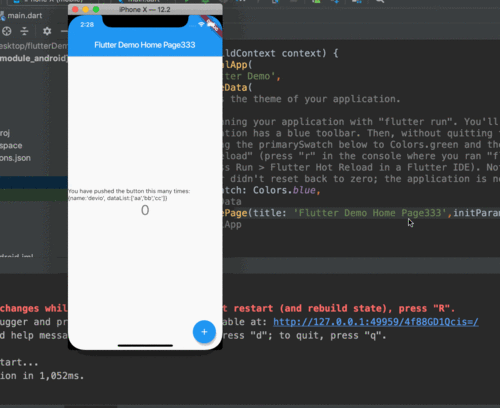Click the main.dart breadcrumb label
This screenshot has width=500, height=408.
(25, 15)
